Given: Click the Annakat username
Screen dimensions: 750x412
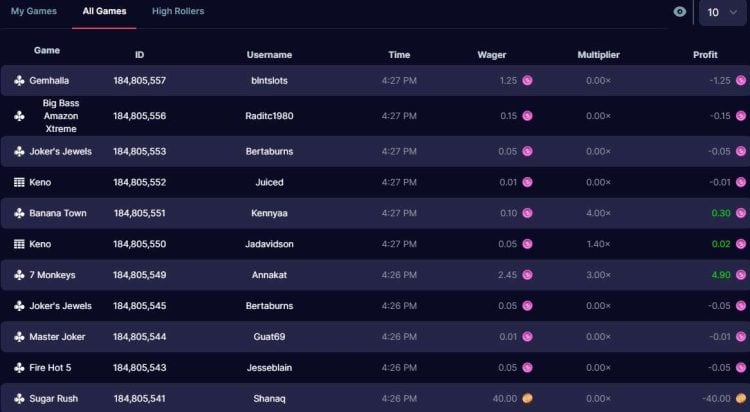Looking at the screenshot, I should coord(269,275).
